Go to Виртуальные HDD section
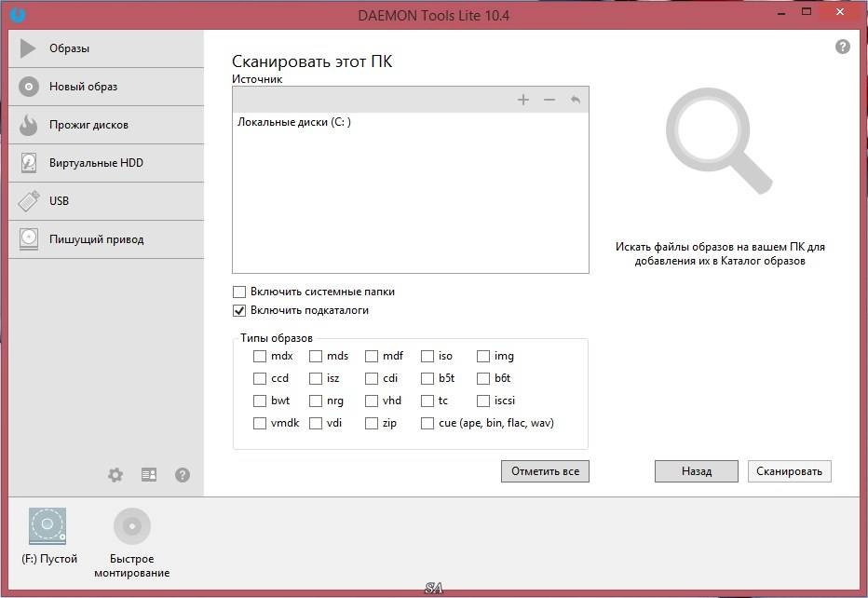 click(106, 163)
